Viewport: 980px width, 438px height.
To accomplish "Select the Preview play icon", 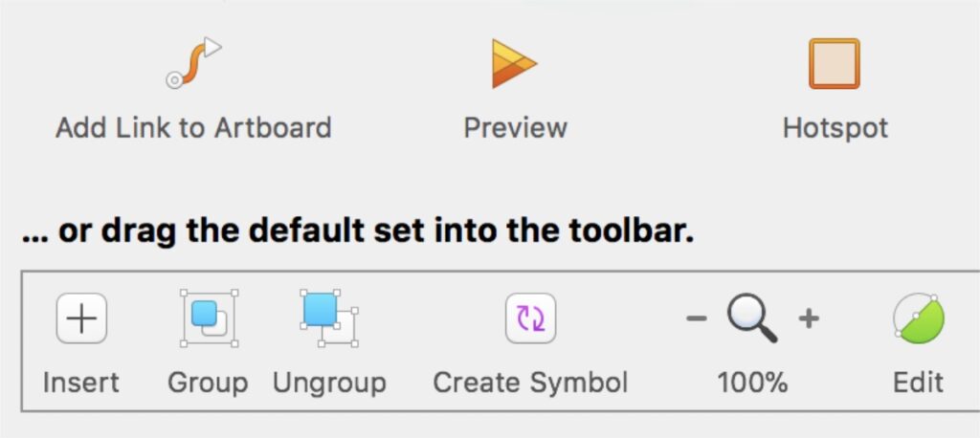I will [514, 63].
